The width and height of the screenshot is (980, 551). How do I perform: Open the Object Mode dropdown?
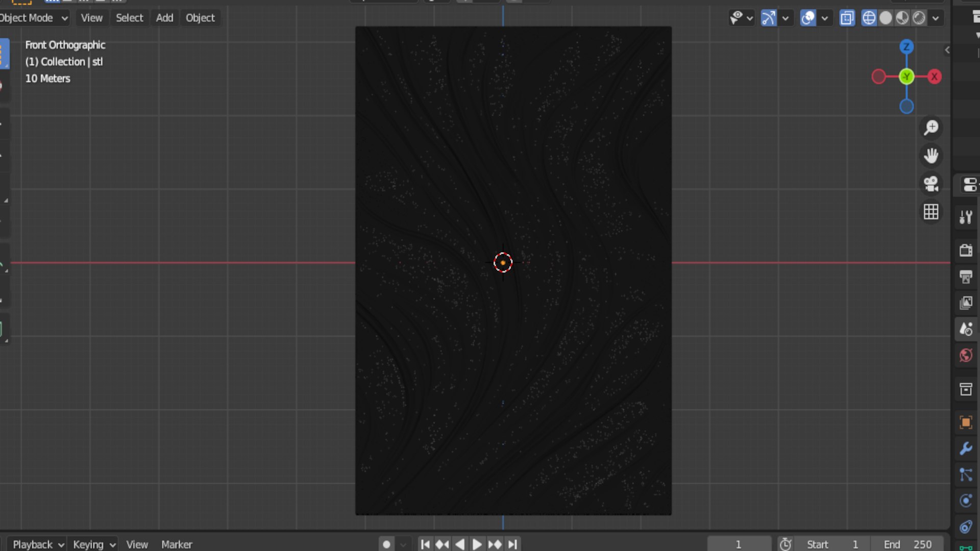[x=34, y=18]
